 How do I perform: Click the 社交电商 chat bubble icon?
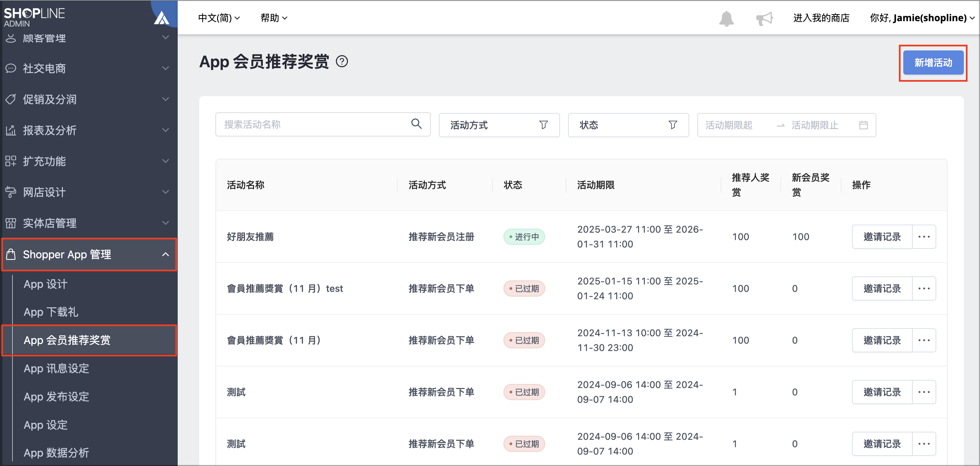click(11, 68)
